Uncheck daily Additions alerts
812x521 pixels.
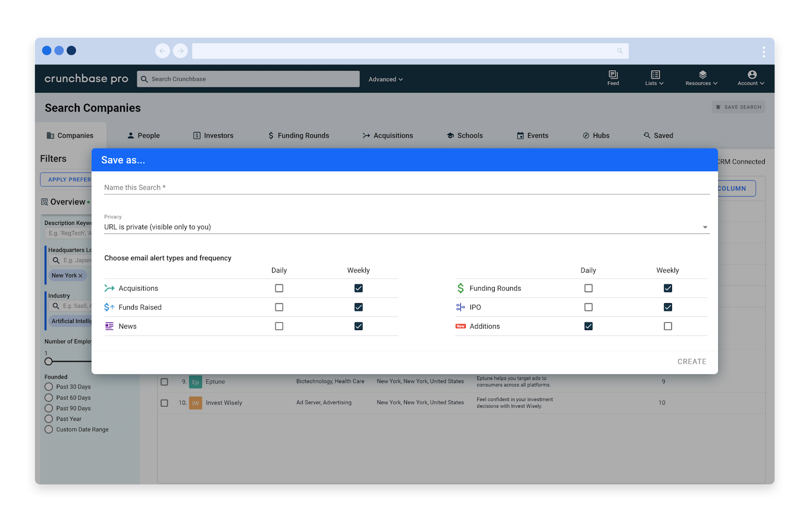[x=588, y=326]
